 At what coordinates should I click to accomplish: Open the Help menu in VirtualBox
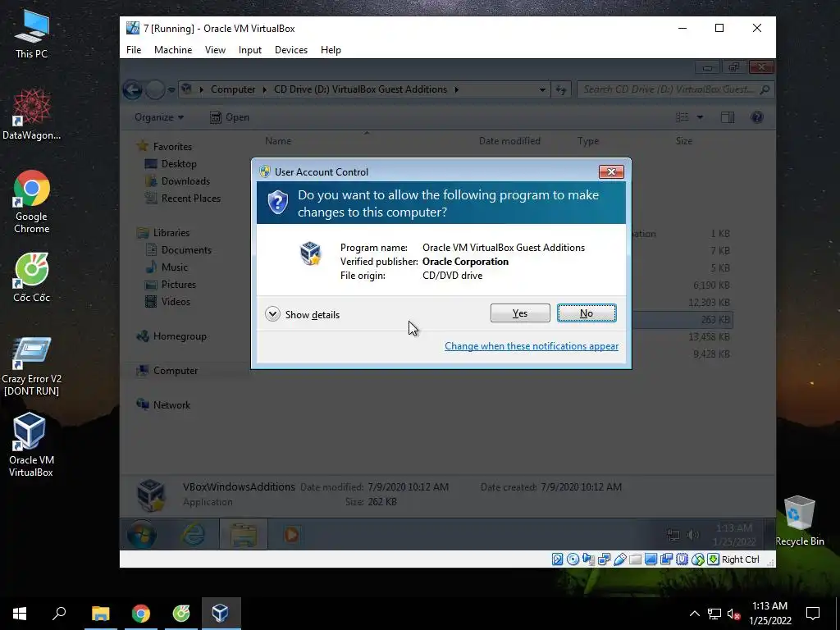click(x=331, y=50)
